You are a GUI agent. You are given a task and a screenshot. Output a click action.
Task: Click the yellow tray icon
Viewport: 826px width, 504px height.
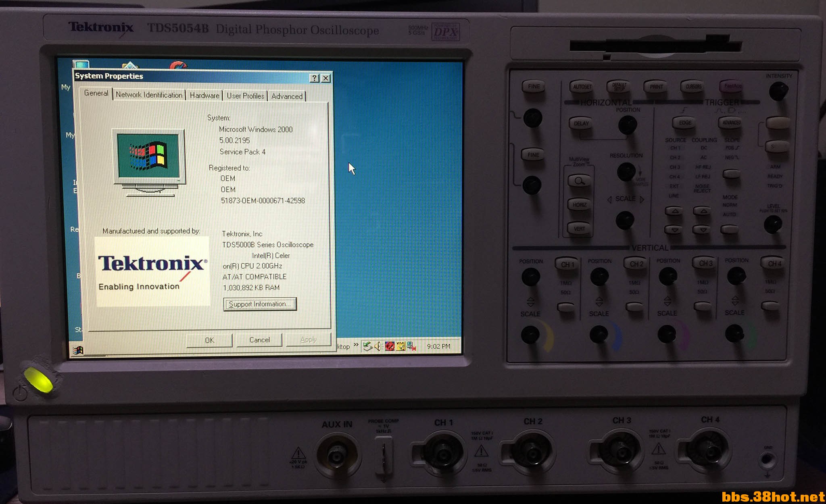pos(400,346)
